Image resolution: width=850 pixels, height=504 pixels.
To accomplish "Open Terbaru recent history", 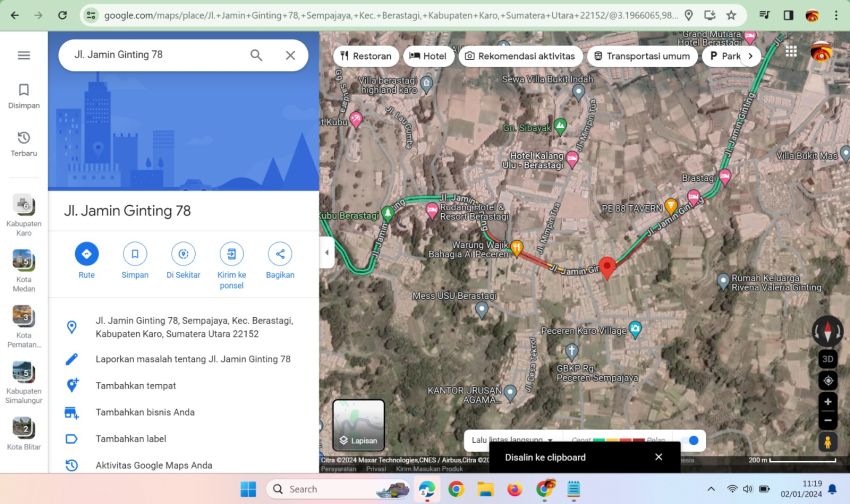I will click(x=24, y=144).
